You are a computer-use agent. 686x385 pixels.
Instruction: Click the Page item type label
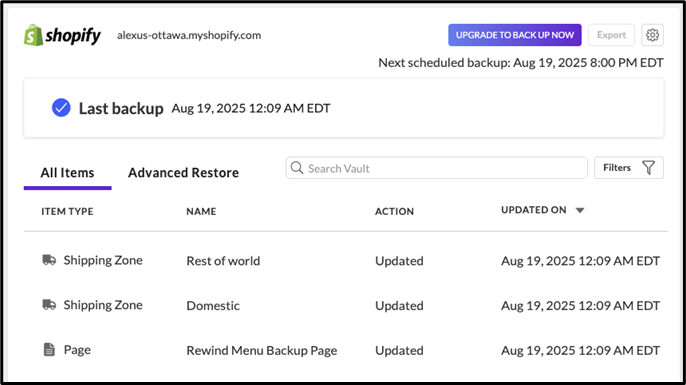pos(77,350)
